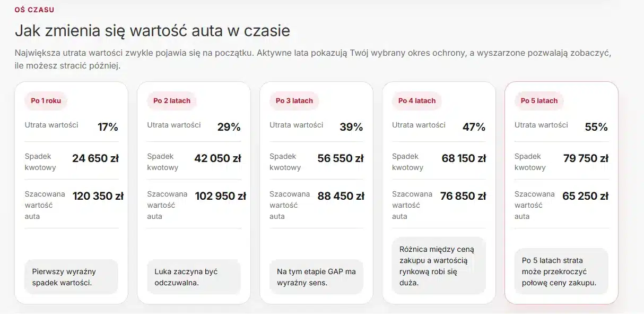Image resolution: width=644 pixels, height=314 pixels.
Task: Click the 120 350 zł estimated value
Action: click(98, 196)
